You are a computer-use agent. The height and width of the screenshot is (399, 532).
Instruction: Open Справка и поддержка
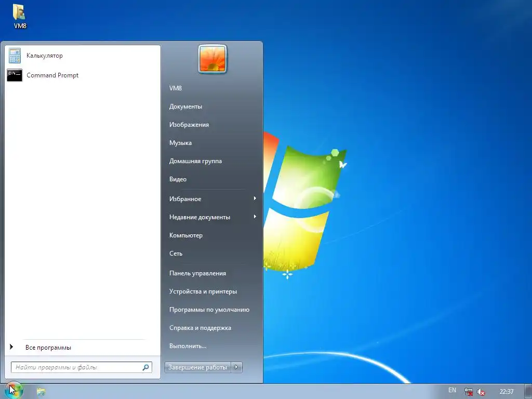point(200,328)
